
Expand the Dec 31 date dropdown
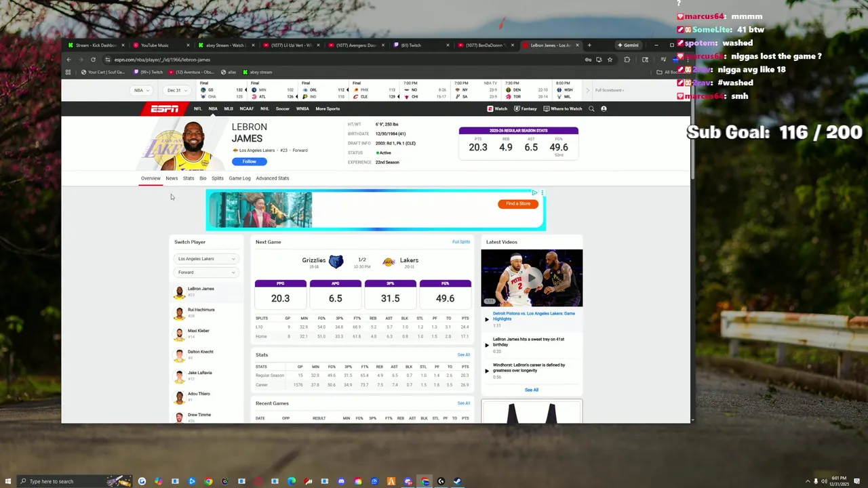click(x=176, y=90)
